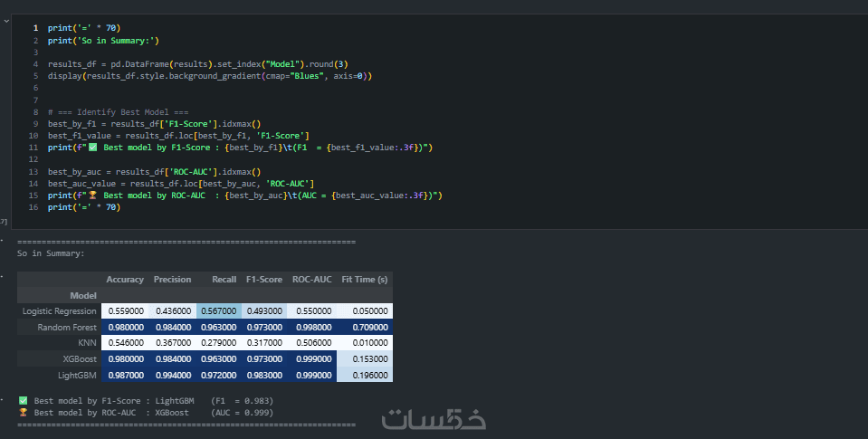Click LightGBM F1-Score value 0.983000
Viewport: 868px width, 439px height.
click(x=264, y=376)
